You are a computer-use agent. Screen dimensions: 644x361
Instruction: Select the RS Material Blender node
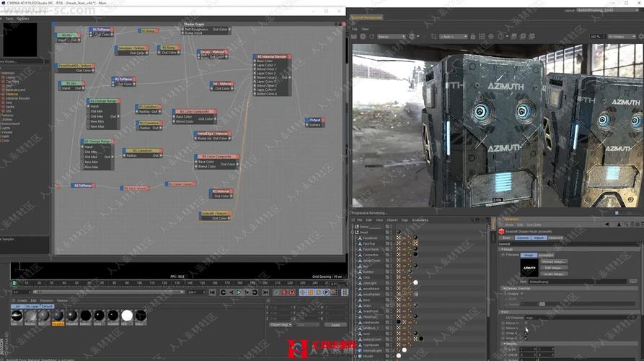(270, 56)
